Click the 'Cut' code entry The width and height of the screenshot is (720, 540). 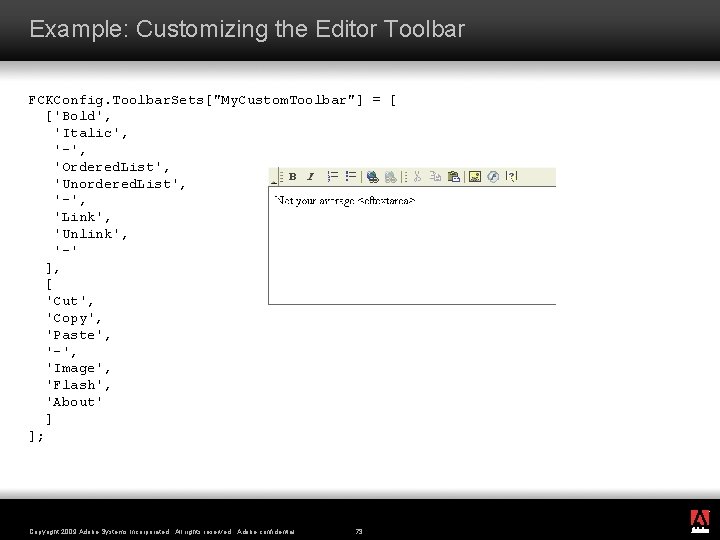click(x=70, y=301)
